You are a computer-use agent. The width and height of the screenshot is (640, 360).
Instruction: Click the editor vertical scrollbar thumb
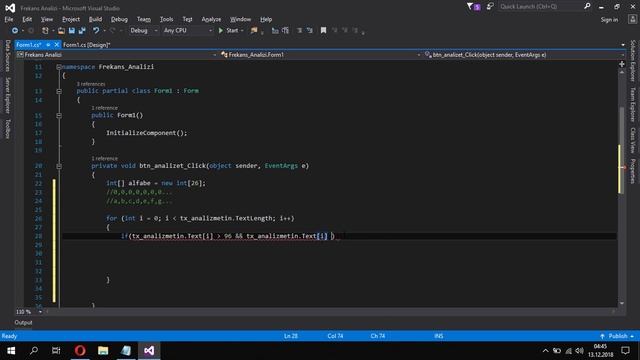[622, 149]
